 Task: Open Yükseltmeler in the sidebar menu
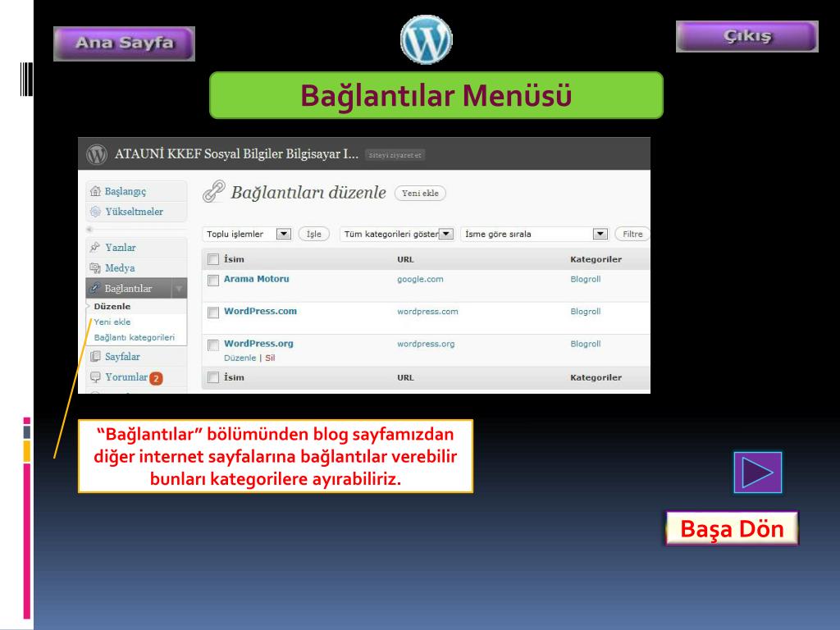(x=134, y=212)
